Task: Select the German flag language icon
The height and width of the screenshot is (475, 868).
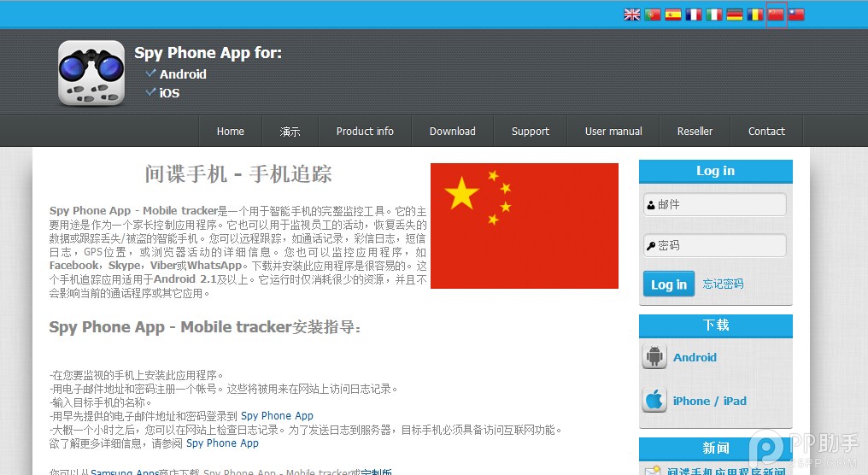Action: [735, 15]
